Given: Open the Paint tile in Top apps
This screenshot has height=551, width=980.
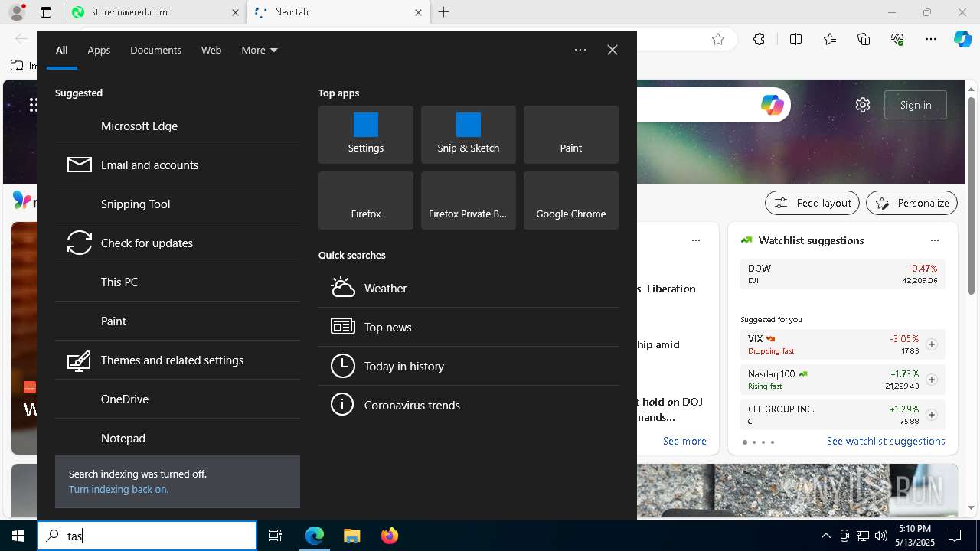Looking at the screenshot, I should [571, 135].
